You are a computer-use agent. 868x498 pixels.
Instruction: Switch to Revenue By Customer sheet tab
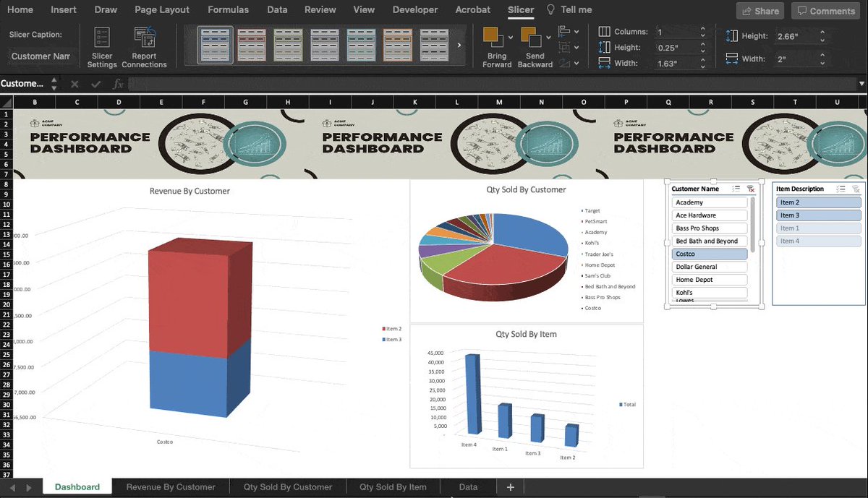(x=171, y=487)
